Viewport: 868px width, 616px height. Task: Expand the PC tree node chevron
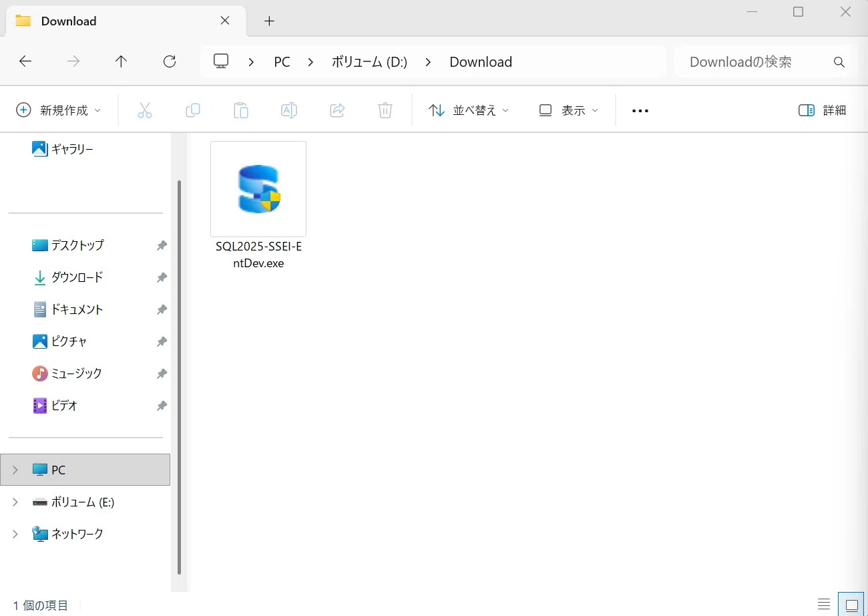15,470
